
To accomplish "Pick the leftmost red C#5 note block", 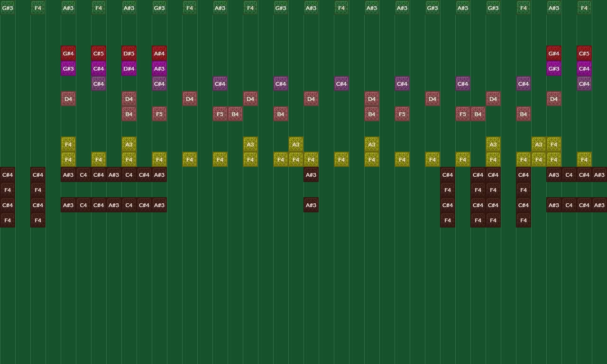I will coord(99,53).
